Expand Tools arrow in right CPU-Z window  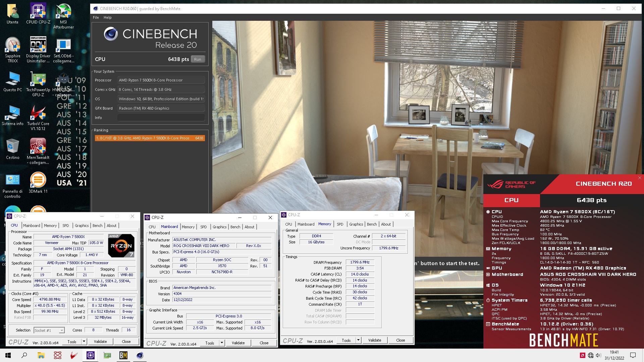click(x=358, y=340)
